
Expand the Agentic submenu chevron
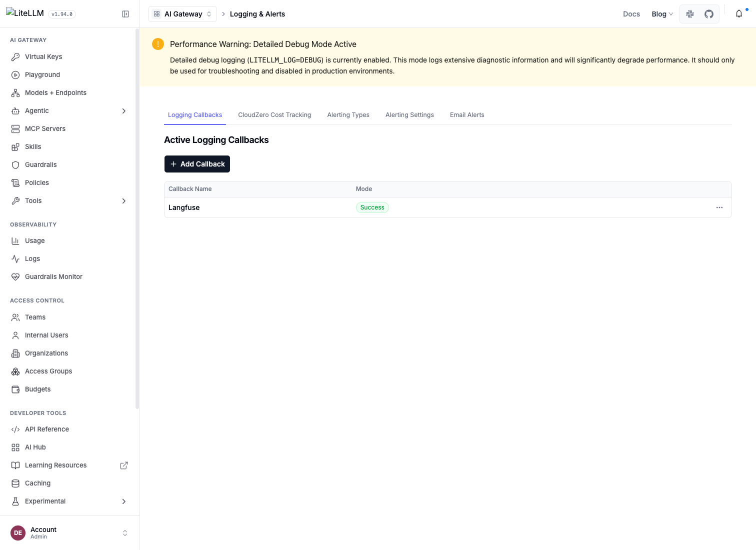coord(124,111)
